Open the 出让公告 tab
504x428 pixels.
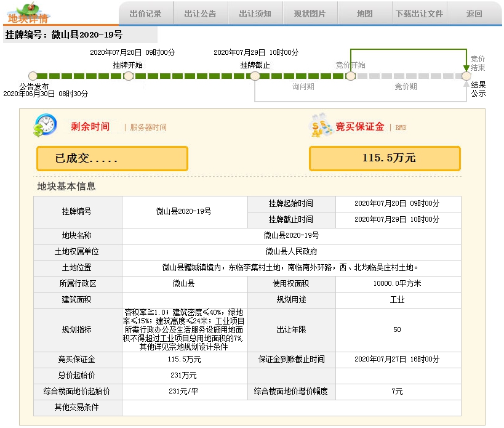pos(200,14)
